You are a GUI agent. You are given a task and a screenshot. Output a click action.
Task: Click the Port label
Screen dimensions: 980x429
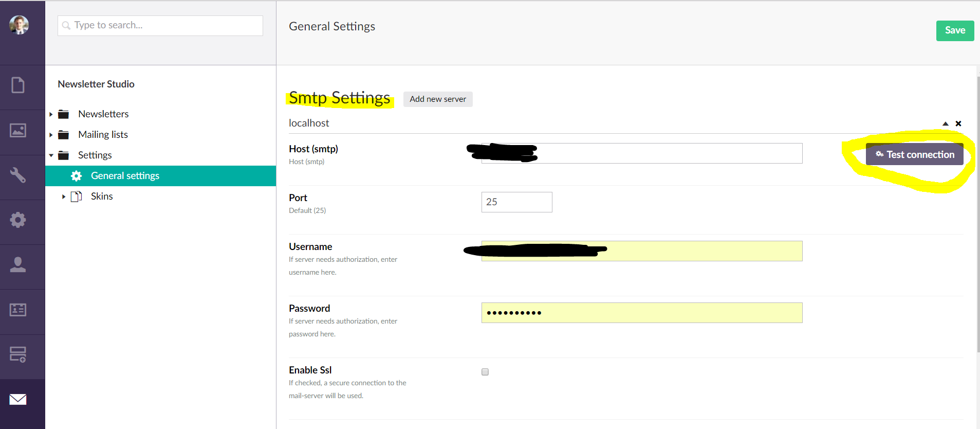tap(298, 198)
